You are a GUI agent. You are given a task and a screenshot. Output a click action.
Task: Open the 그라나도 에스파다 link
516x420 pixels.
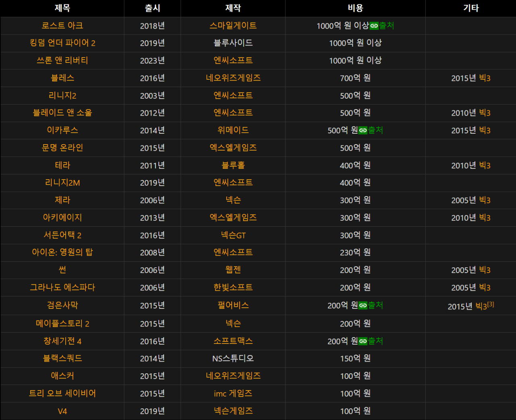click(62, 288)
